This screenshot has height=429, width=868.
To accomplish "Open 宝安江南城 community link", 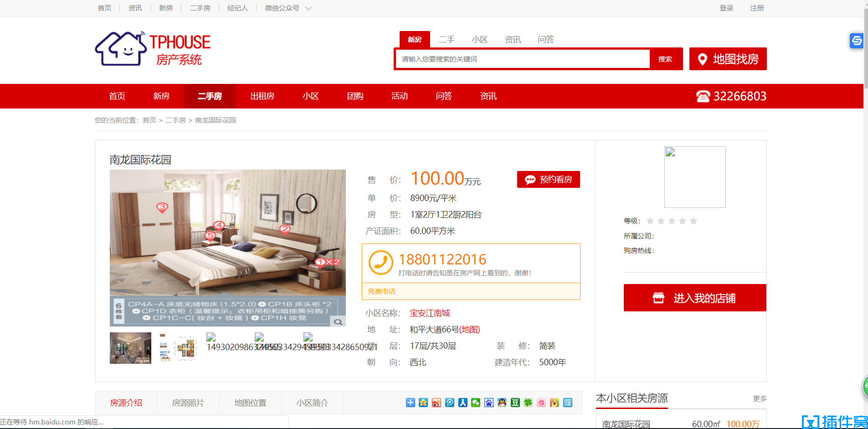I will point(430,313).
